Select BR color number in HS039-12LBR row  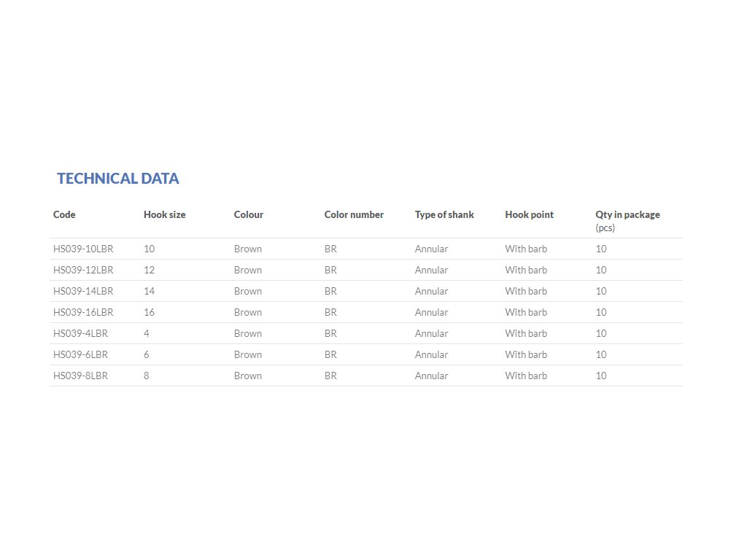(330, 271)
